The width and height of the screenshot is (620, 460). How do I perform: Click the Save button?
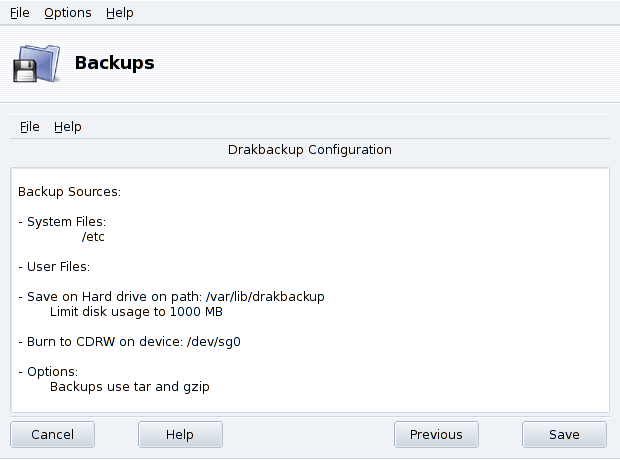point(564,434)
